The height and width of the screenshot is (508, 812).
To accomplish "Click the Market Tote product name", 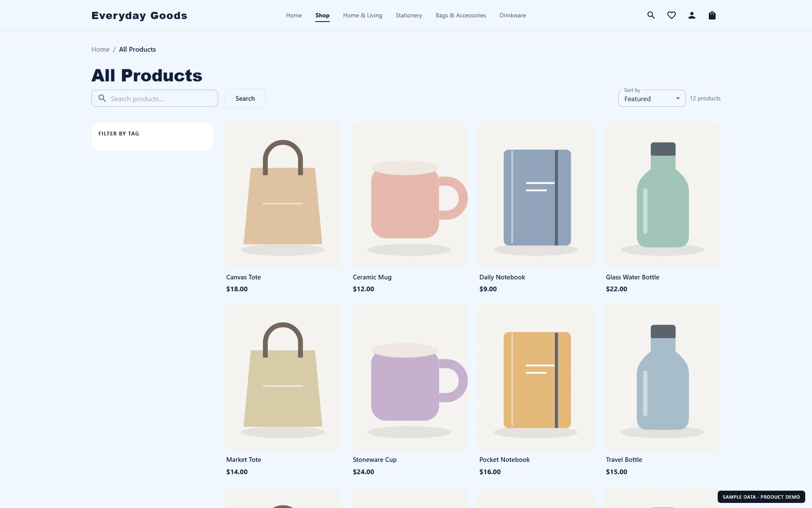I will point(244,460).
